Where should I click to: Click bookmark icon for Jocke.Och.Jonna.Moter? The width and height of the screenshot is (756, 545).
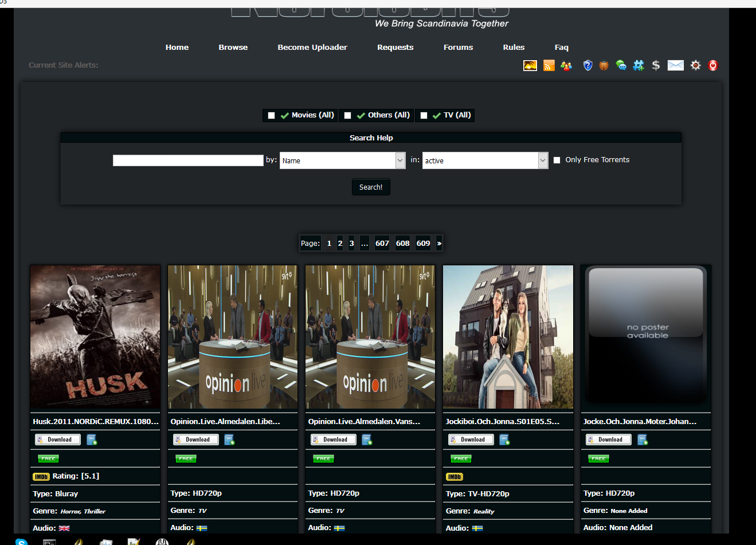tap(643, 440)
